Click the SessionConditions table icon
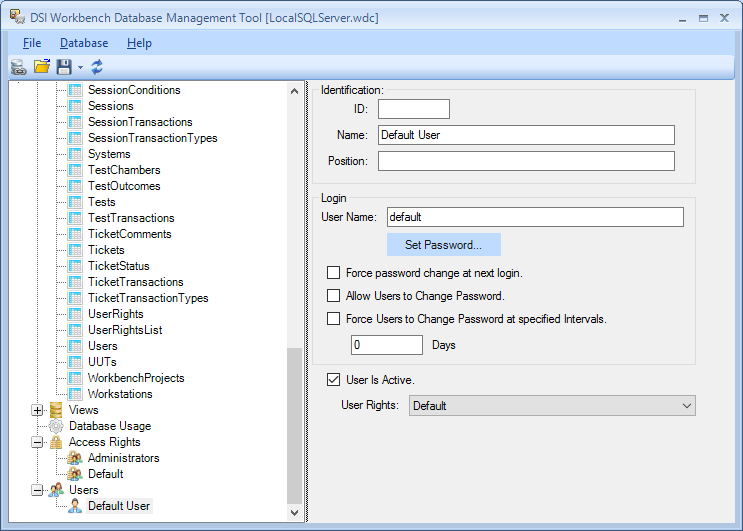This screenshot has width=743, height=531. coord(75,90)
